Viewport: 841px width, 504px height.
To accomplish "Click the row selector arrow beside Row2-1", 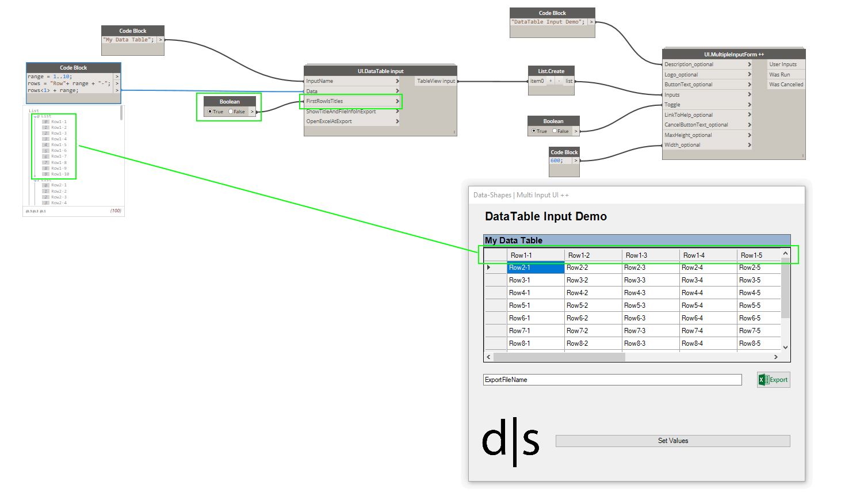I will point(489,268).
